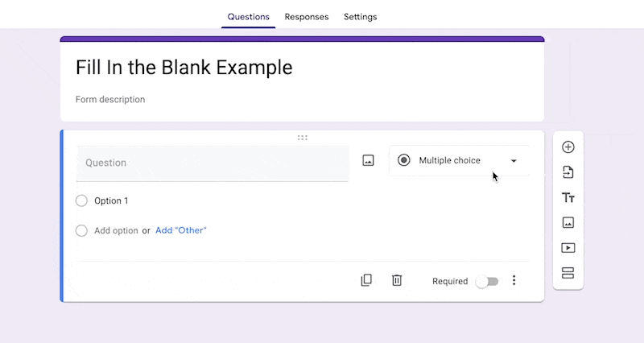Screen dimensions: 644x343
Task: Add a new question from the side toolbar
Action: click(568, 147)
